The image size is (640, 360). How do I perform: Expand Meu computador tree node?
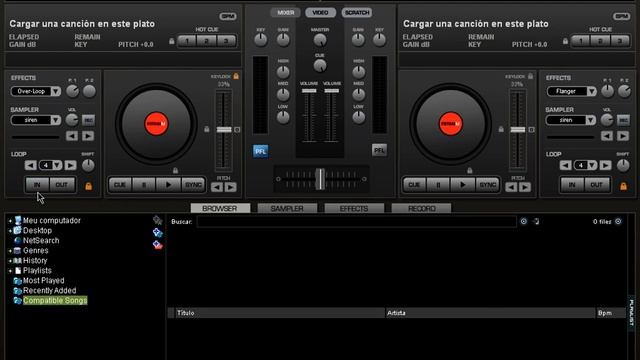10,221
